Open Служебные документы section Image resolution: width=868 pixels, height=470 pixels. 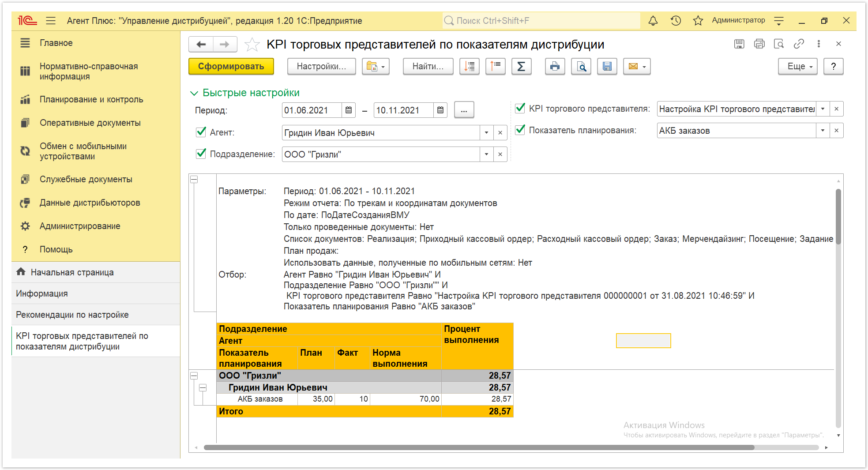coord(96,180)
